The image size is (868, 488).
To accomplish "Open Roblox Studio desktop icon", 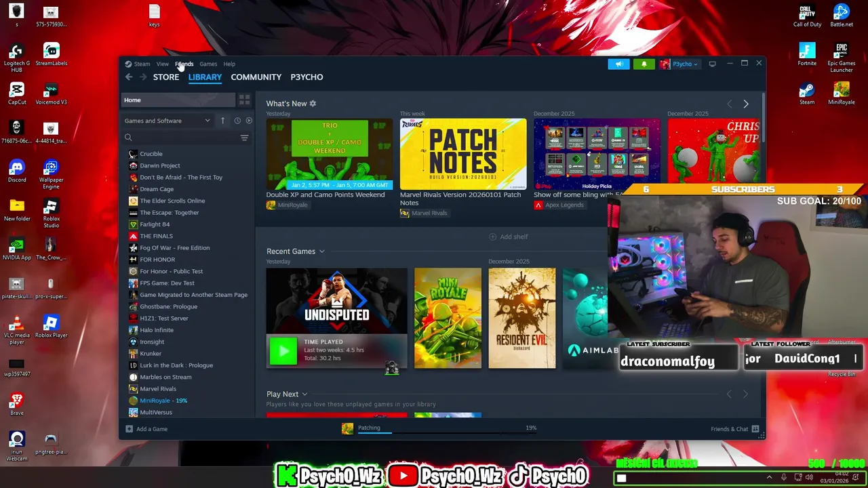I will tap(51, 213).
